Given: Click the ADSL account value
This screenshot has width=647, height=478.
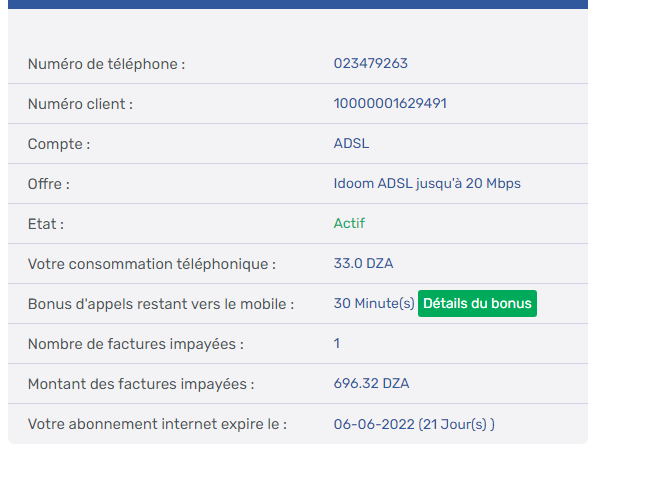Looking at the screenshot, I should coord(351,144).
